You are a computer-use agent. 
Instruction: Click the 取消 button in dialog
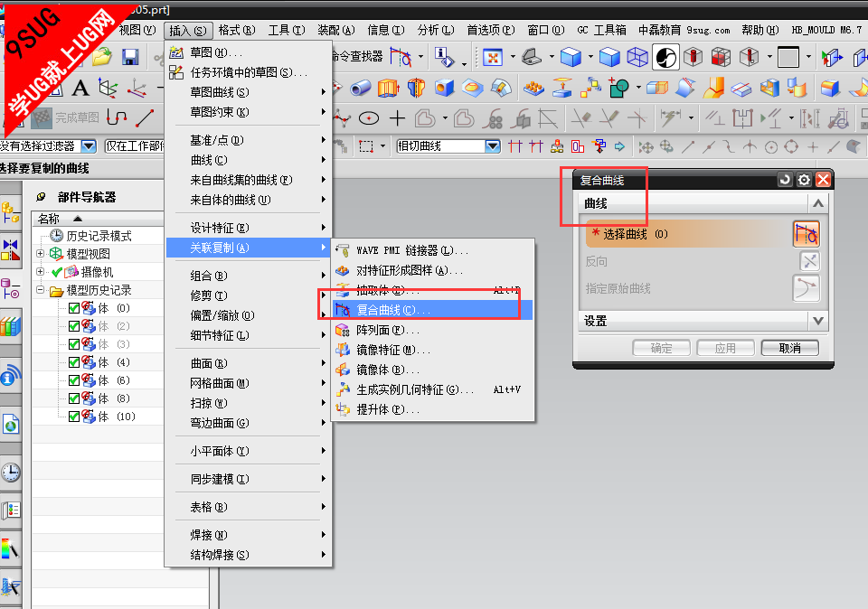click(790, 348)
